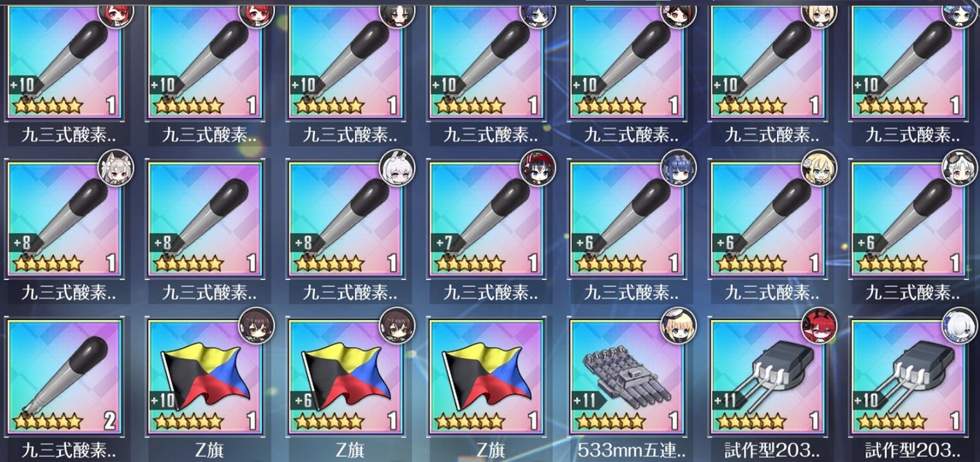The image size is (980, 462).
Task: Select +8 torpedo with white-haired bunny avatar
Action: point(347,219)
